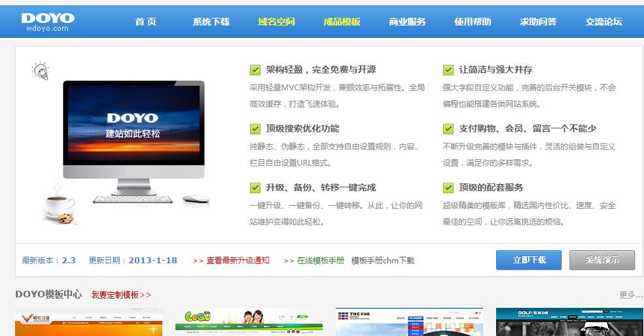Open the THC template thumbnail
This screenshot has width=644, height=336.
409,322
